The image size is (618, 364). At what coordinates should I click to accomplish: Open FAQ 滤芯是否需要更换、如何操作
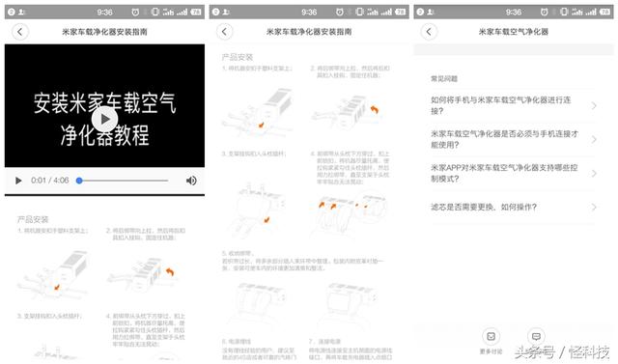(513, 207)
